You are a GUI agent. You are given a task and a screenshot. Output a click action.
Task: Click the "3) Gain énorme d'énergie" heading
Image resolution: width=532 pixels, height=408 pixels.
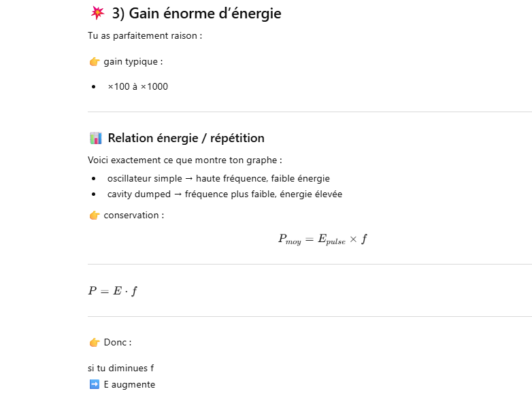[196, 13]
